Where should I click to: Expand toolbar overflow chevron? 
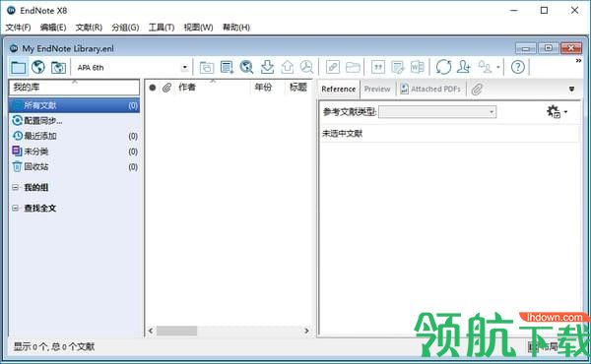click(578, 61)
